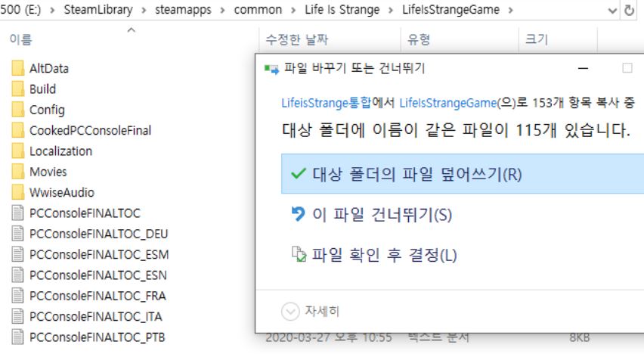Screen dimensions: 644x354
Task: Click the Movies folder icon
Action: pos(17,172)
